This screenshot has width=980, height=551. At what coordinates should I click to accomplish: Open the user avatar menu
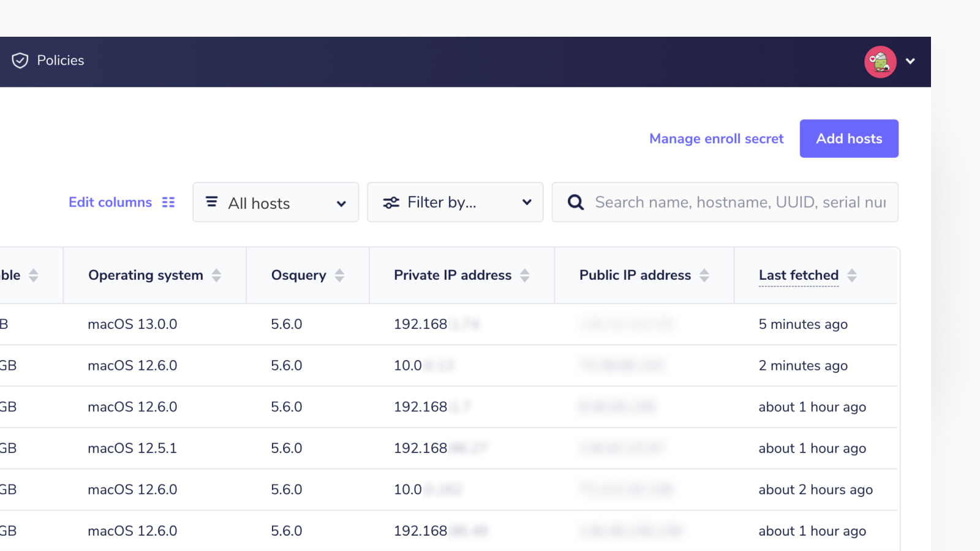click(x=880, y=62)
